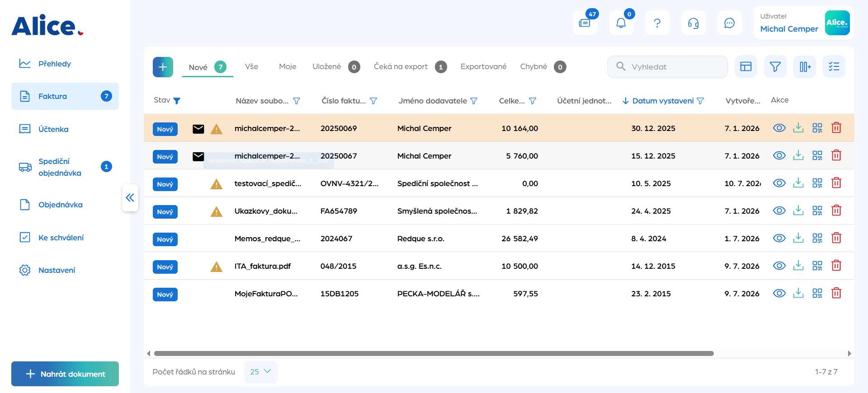Open the add columns icon

click(805, 67)
